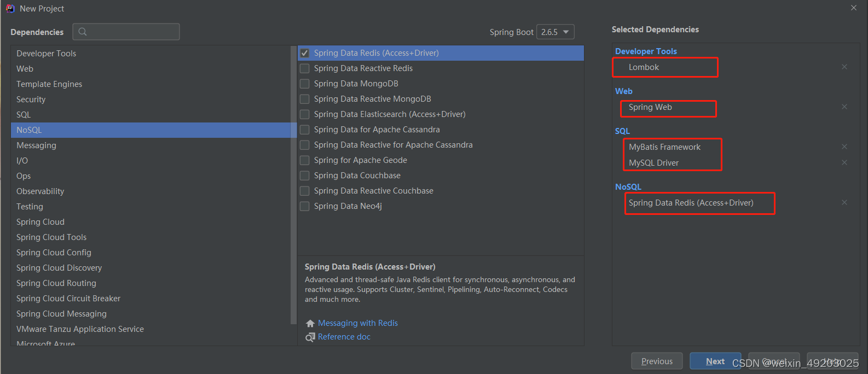This screenshot has width=868, height=374.
Task: Click the reference doc icon
Action: pos(310,337)
